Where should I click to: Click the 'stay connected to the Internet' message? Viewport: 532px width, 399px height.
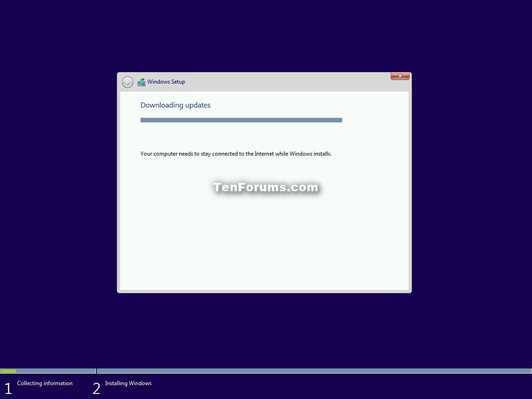click(236, 154)
